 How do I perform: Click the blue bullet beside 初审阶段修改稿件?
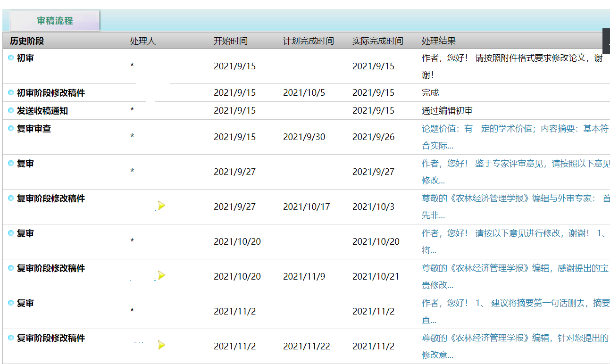[x=11, y=92]
